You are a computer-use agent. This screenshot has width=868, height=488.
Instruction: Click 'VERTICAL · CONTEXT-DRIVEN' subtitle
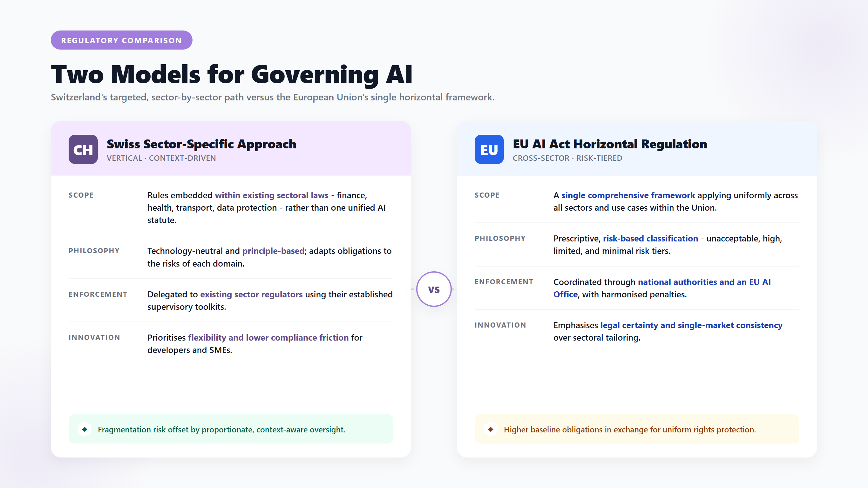[x=161, y=158]
